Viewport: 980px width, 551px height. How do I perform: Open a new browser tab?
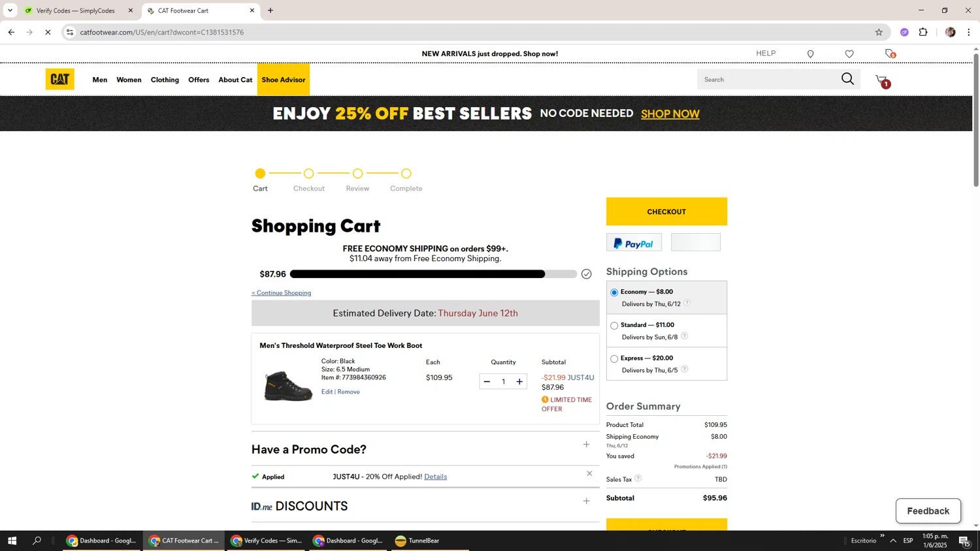click(270, 10)
